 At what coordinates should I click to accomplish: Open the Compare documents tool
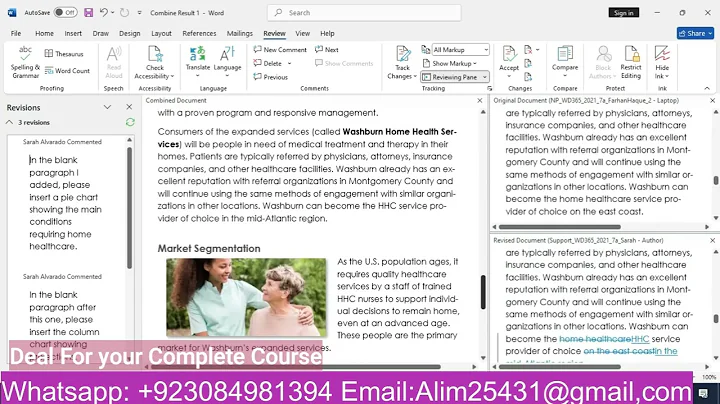[565, 62]
